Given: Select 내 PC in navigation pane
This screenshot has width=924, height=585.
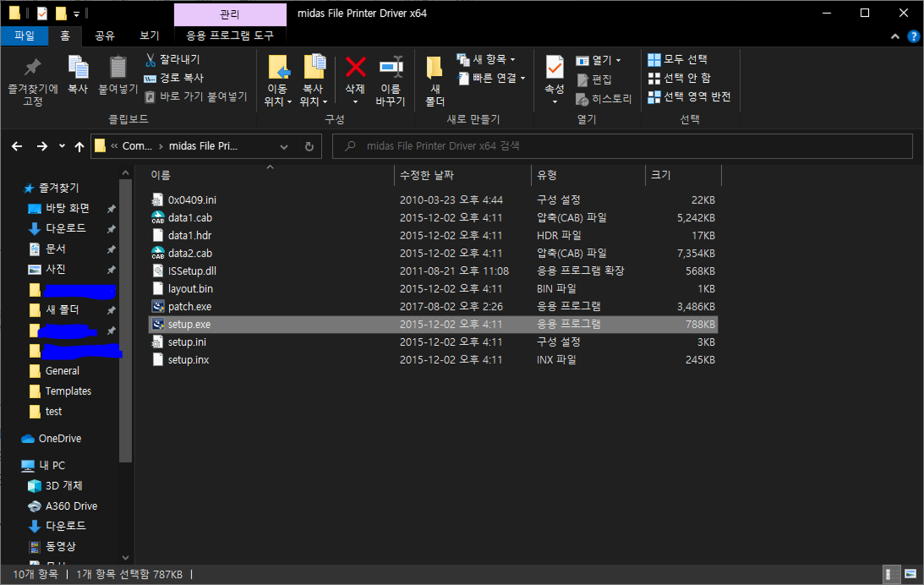Looking at the screenshot, I should 52,465.
